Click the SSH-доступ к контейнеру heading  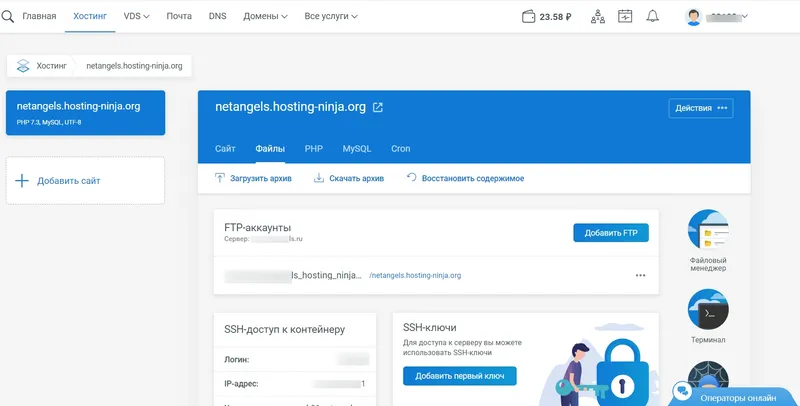(x=285, y=329)
